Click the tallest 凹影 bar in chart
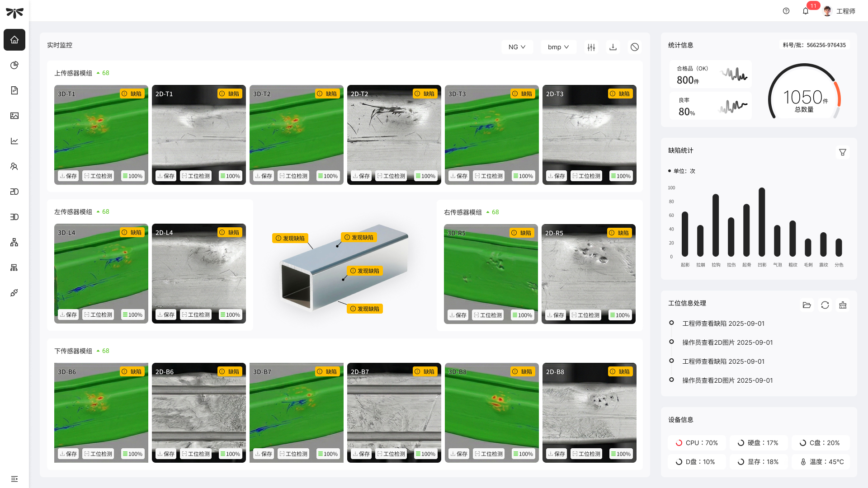The width and height of the screenshot is (868, 488). coord(762,221)
